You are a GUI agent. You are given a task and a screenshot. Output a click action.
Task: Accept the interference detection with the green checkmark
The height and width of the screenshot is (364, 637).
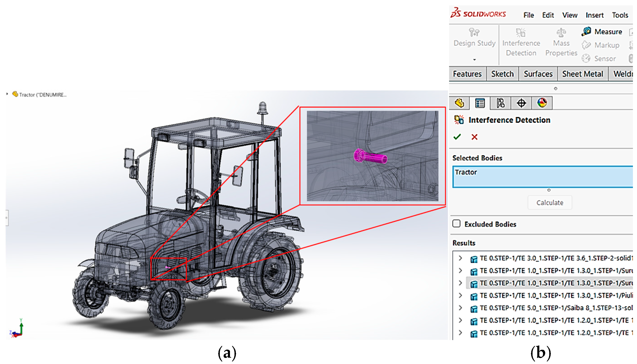pos(457,137)
